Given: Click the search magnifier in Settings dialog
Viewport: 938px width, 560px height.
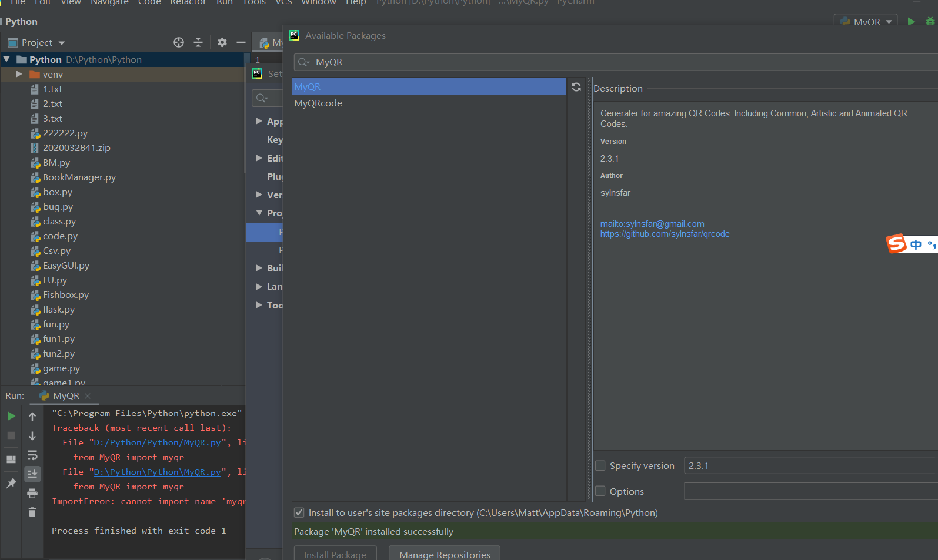Looking at the screenshot, I should (x=262, y=98).
